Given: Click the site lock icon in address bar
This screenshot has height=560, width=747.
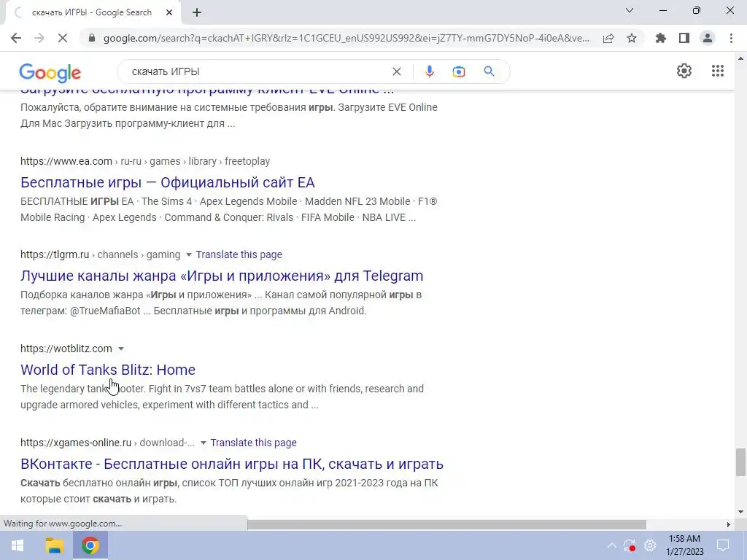Looking at the screenshot, I should [92, 38].
